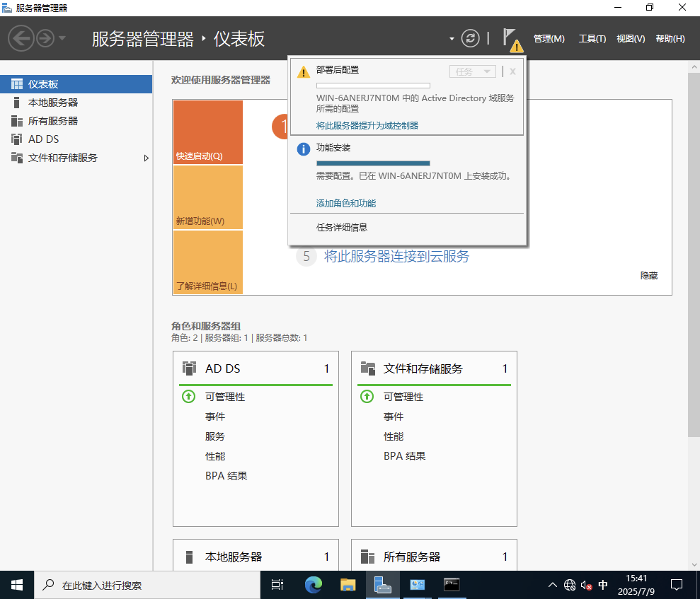The image size is (700, 599).
Task: Open the 工具(T) menu
Action: (x=592, y=39)
